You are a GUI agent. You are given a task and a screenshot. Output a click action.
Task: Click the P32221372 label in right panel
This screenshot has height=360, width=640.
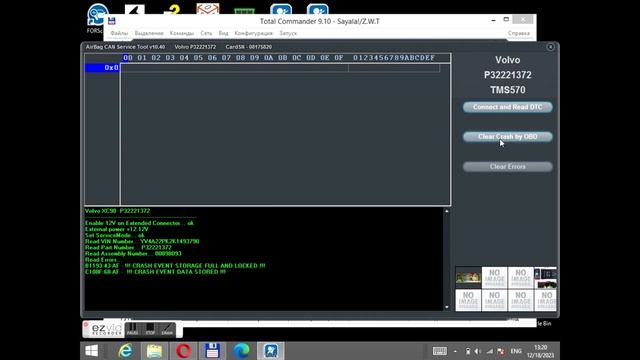[507, 75]
